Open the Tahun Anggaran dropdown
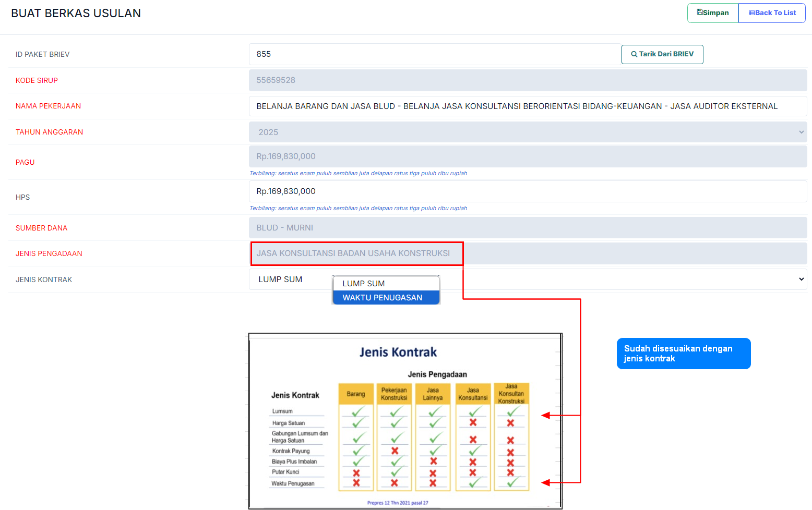 pos(527,132)
